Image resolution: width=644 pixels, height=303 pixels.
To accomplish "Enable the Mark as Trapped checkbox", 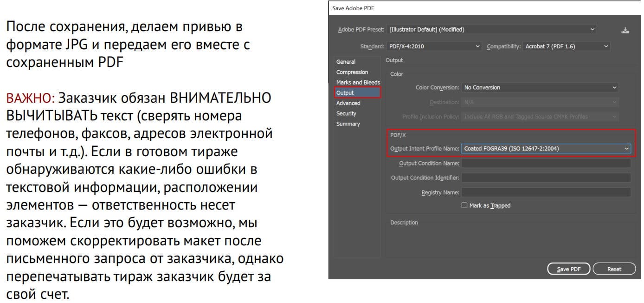I will tap(464, 205).
